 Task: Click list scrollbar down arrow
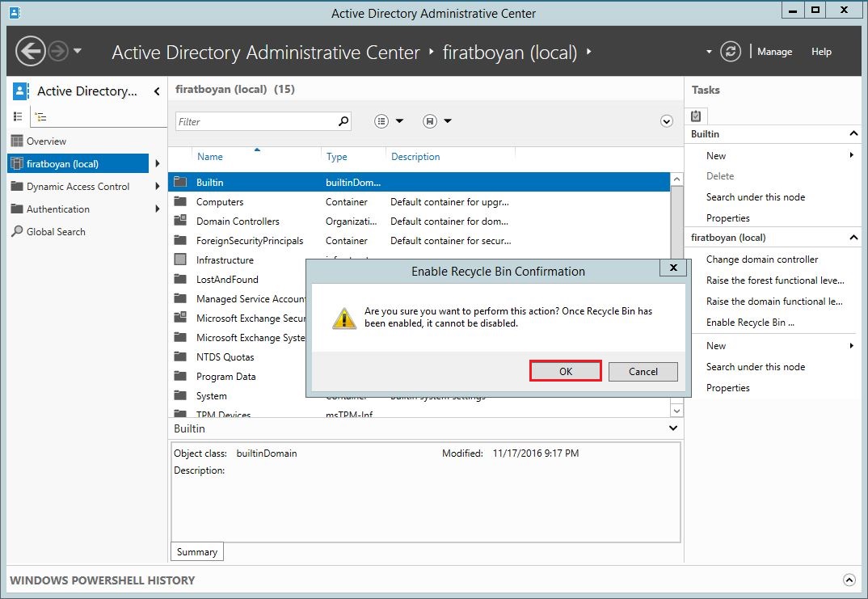[x=676, y=410]
